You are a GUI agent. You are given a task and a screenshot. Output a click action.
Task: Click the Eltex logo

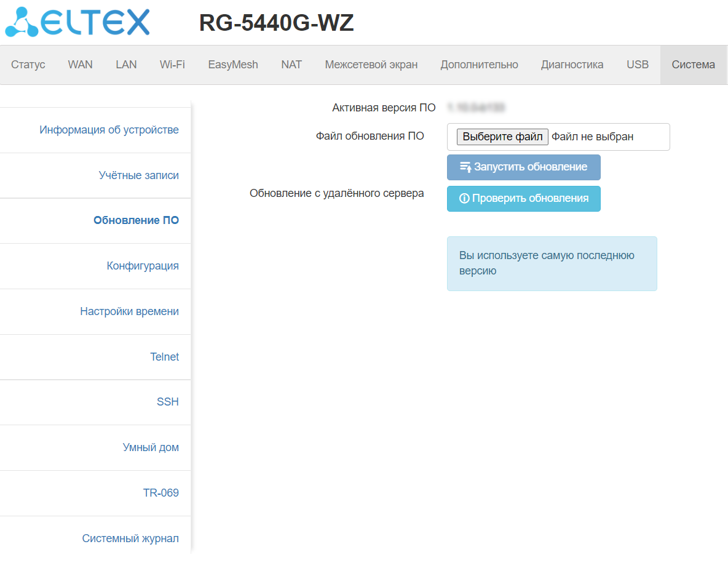pos(77,22)
